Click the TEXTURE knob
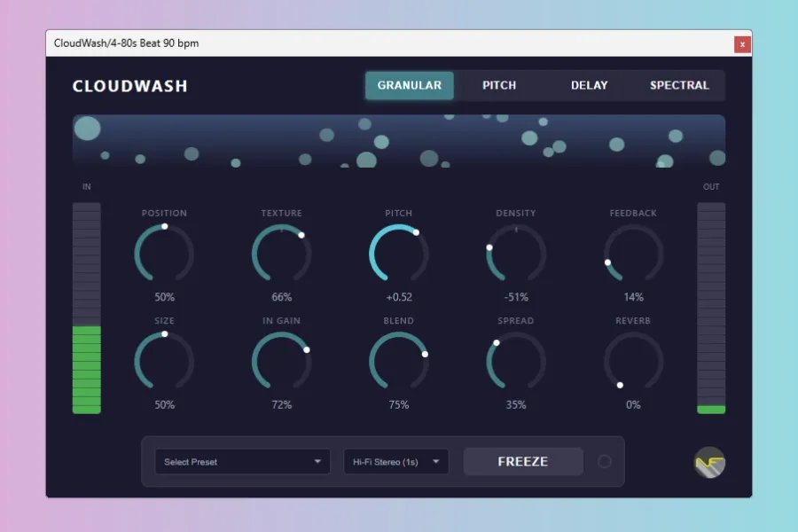798x532 pixels. [x=281, y=254]
